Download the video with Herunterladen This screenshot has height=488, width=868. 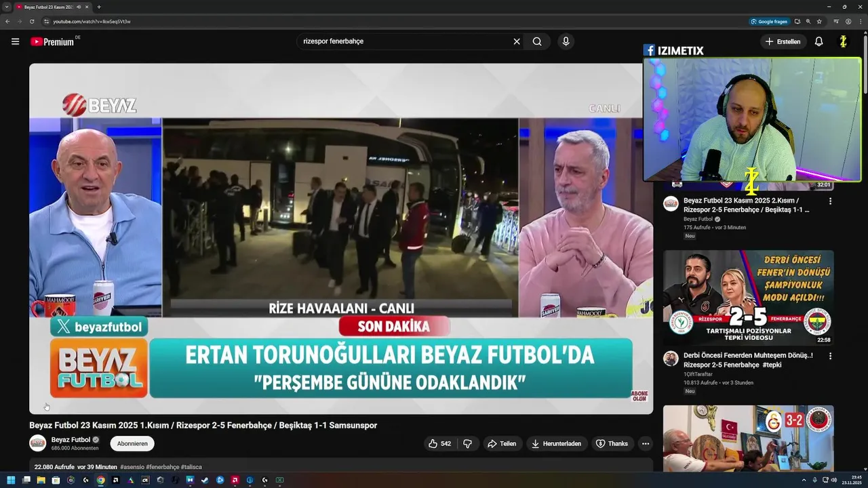[556, 443]
